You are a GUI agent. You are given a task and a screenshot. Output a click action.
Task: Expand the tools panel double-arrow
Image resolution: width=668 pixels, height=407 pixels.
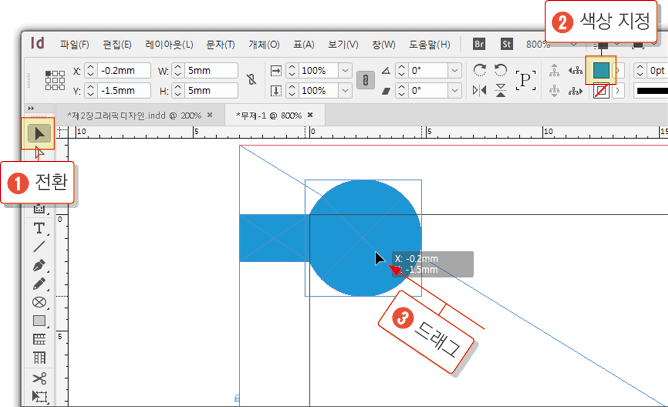click(31, 109)
